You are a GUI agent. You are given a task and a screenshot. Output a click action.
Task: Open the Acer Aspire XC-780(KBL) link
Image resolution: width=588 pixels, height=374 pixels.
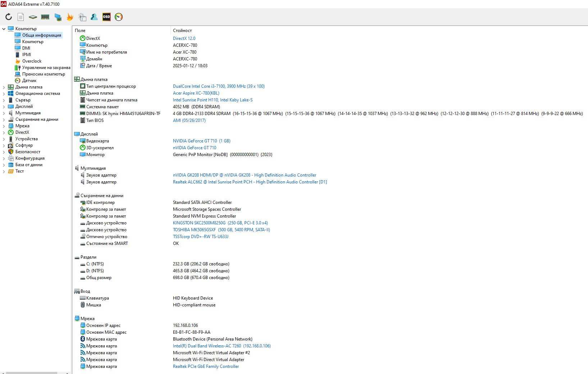[x=196, y=93]
